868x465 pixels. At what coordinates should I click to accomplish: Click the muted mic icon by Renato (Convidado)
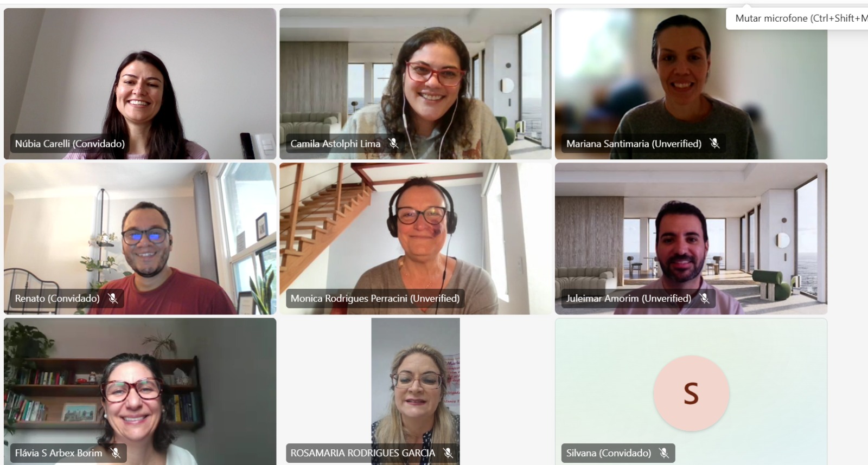[x=113, y=298]
